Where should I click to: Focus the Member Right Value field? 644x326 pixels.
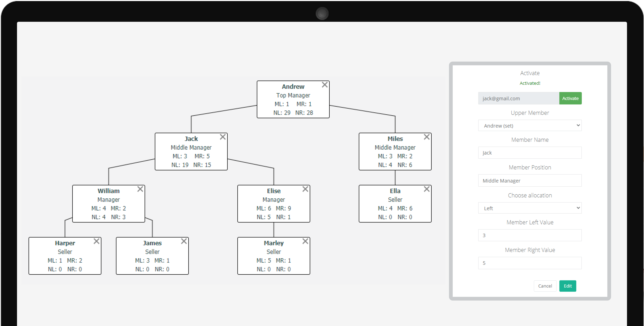coord(530,263)
